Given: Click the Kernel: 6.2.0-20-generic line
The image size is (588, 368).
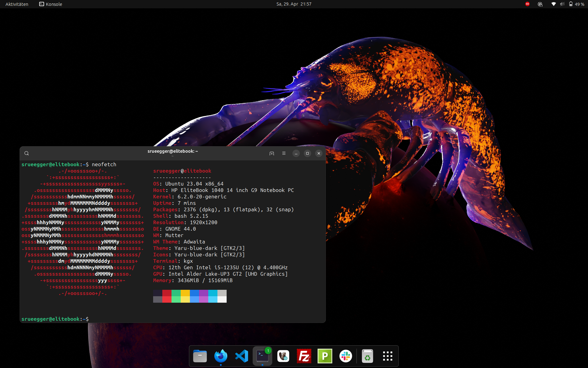Looking at the screenshot, I should [x=190, y=197].
